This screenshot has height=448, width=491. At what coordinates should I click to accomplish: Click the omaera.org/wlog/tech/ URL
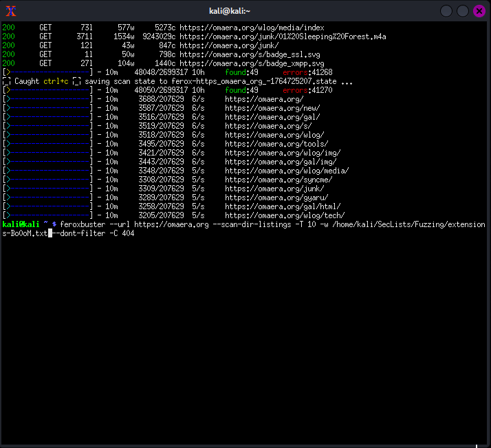pos(285,215)
